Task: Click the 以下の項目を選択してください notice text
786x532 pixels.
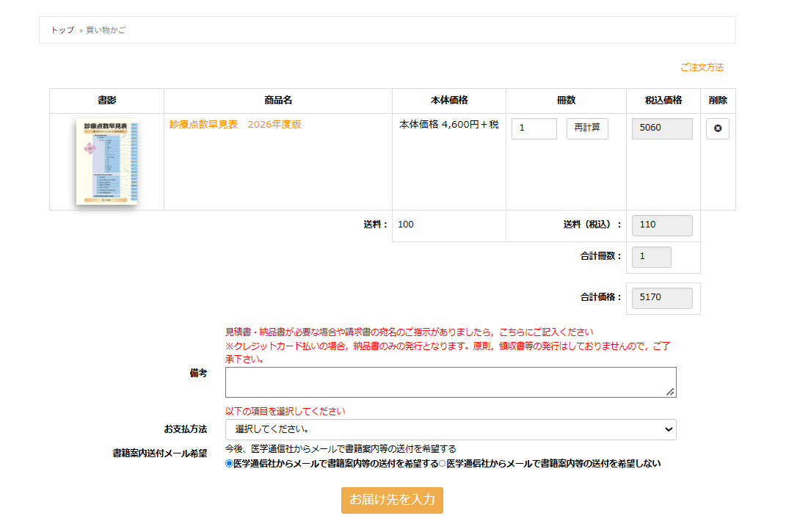Action: pos(285,411)
